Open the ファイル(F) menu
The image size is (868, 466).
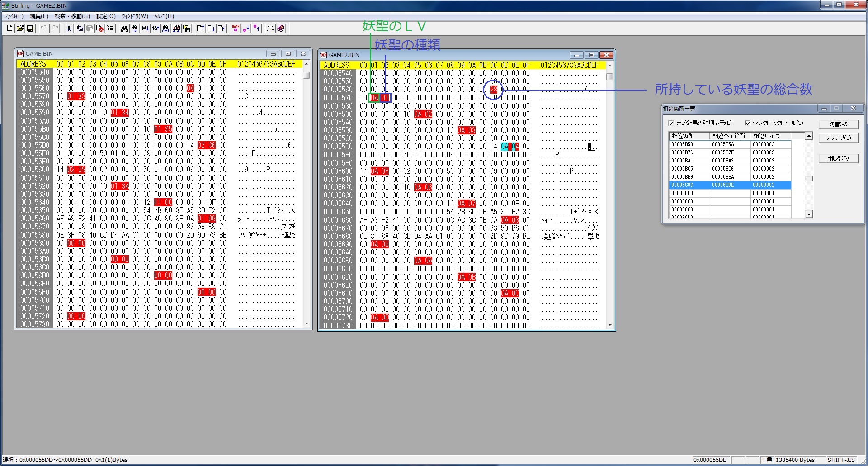14,16
